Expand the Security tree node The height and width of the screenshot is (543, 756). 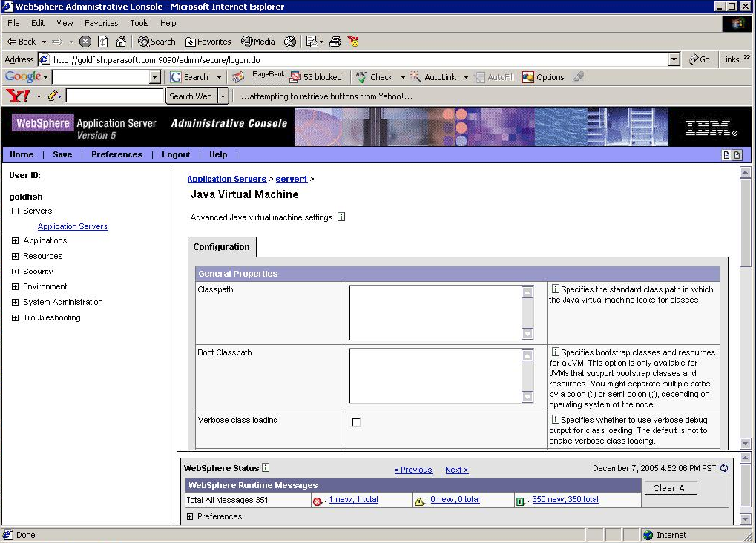pyautogui.click(x=15, y=271)
